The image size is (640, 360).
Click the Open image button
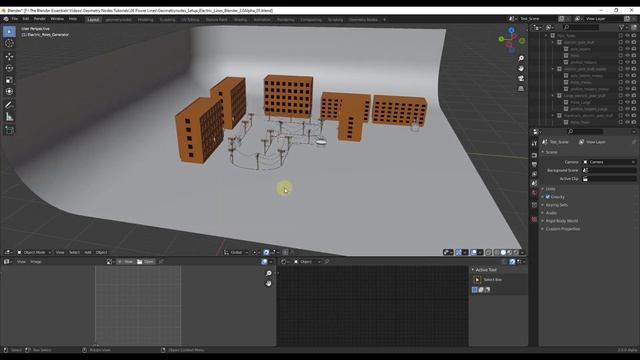(145, 262)
